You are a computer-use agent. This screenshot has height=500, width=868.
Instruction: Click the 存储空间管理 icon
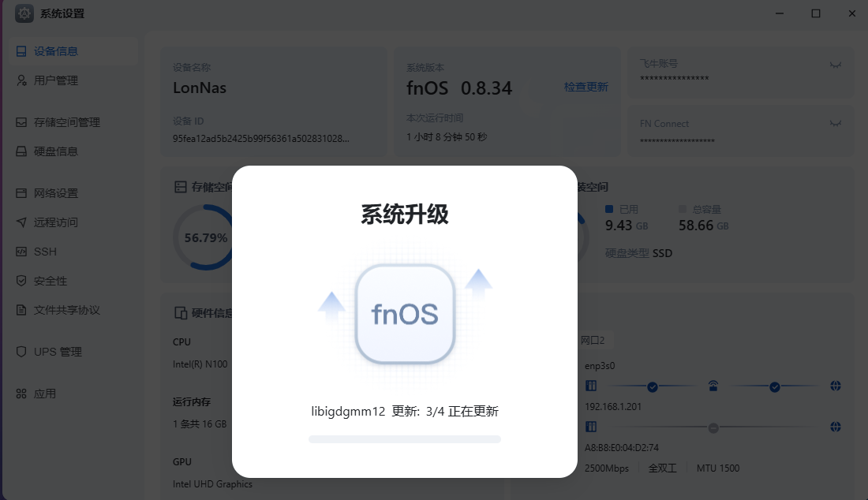click(x=21, y=122)
